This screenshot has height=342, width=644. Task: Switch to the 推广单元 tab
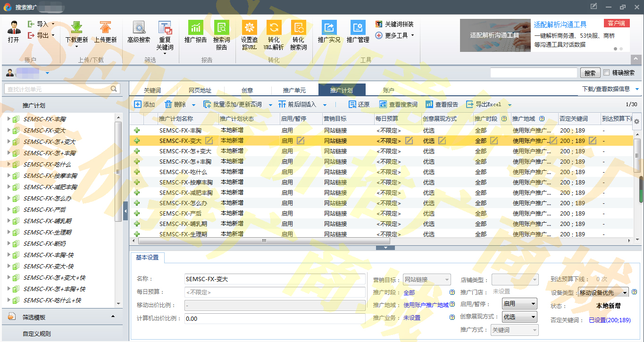tap(294, 91)
